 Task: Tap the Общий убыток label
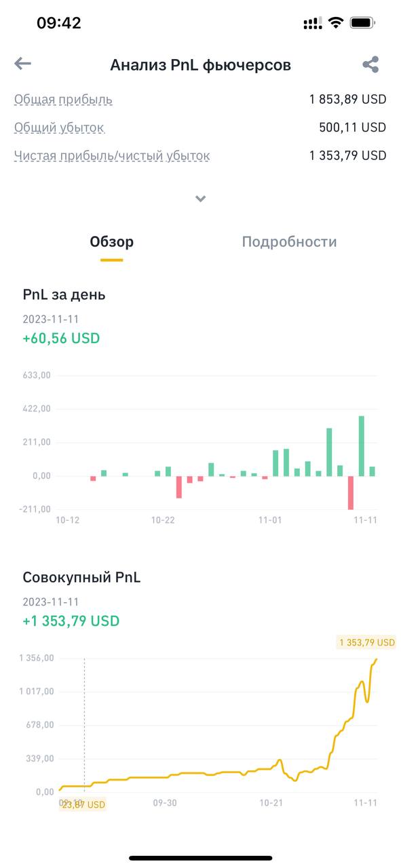click(59, 127)
